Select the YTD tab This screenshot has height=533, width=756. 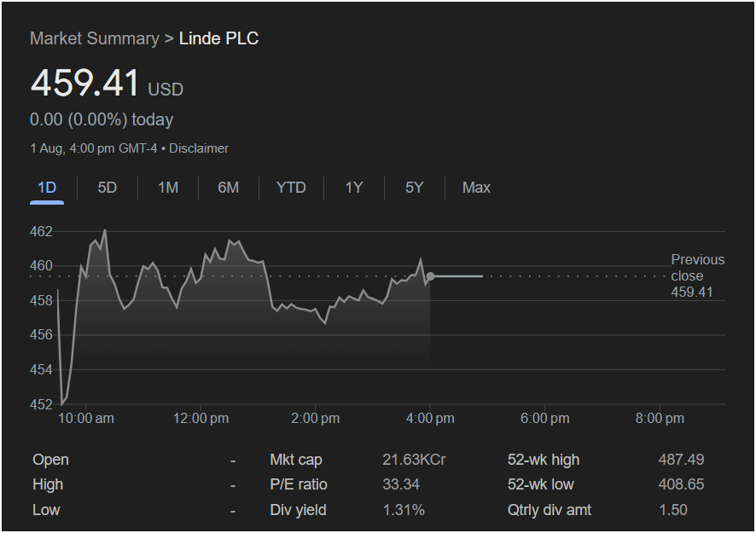pyautogui.click(x=291, y=188)
